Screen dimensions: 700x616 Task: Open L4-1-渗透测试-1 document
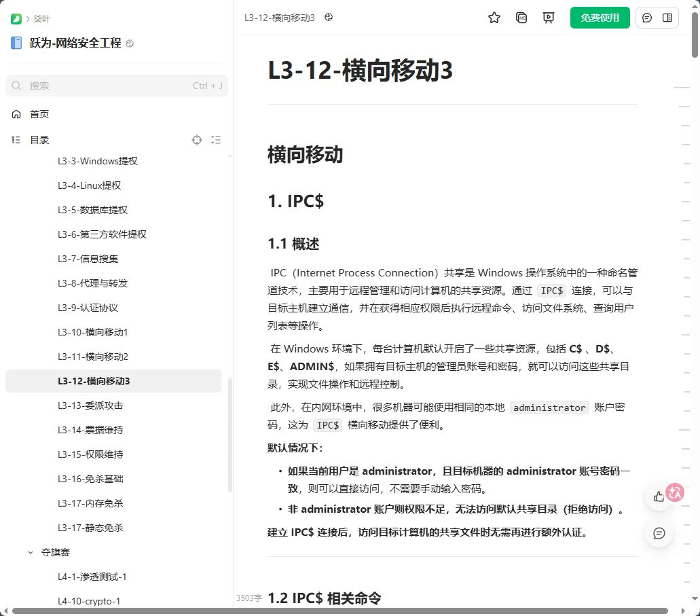[92, 577]
